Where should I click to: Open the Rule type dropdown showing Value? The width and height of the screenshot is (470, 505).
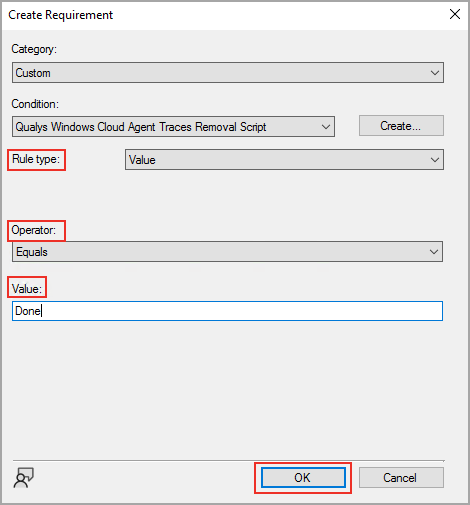(x=284, y=160)
